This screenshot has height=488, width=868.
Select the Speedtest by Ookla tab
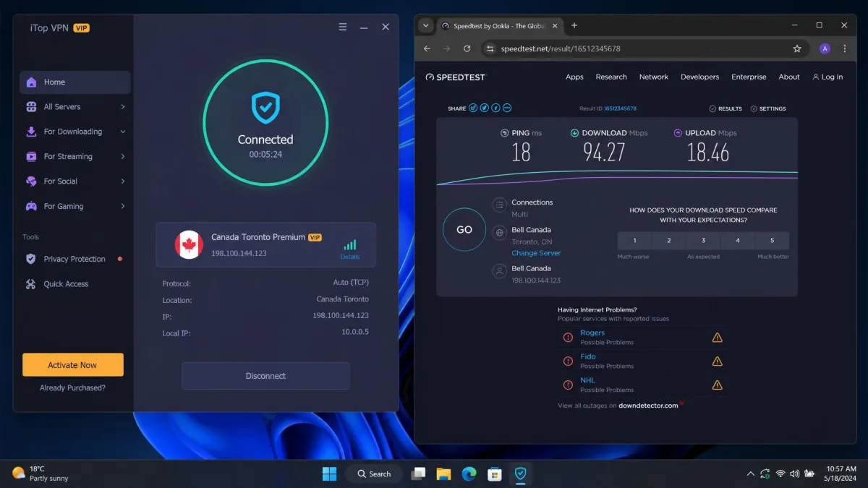tap(500, 26)
